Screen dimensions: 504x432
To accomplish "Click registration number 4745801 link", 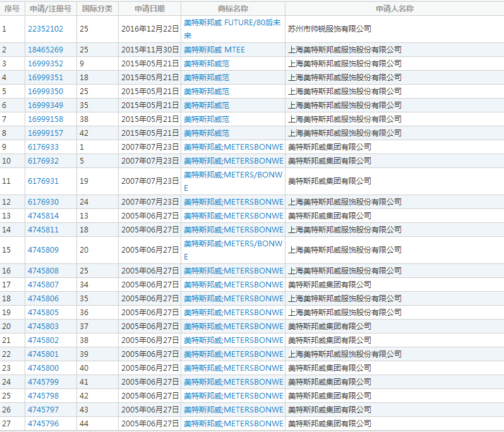I will pyautogui.click(x=43, y=354).
